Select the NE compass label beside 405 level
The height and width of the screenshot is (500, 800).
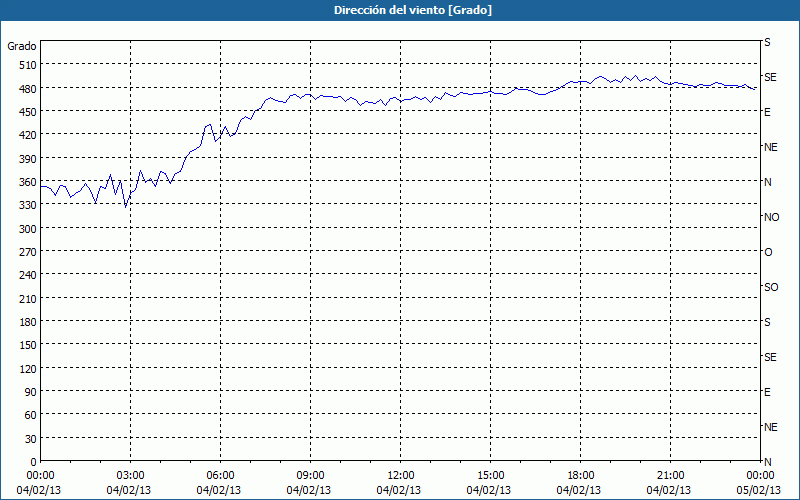771,147
